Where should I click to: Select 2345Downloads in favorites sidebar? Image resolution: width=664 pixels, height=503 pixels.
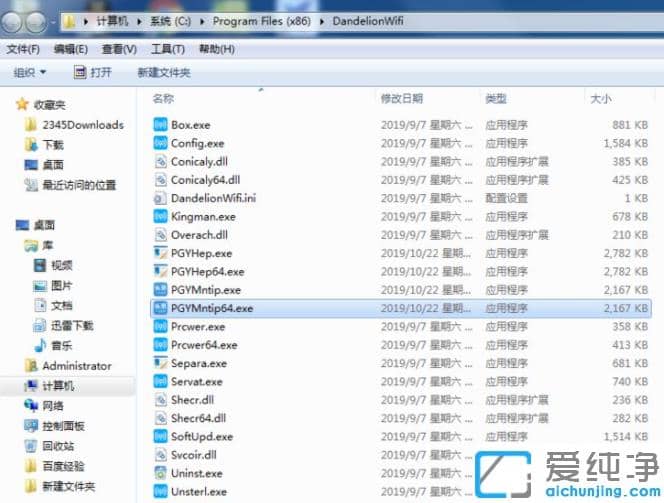82,125
